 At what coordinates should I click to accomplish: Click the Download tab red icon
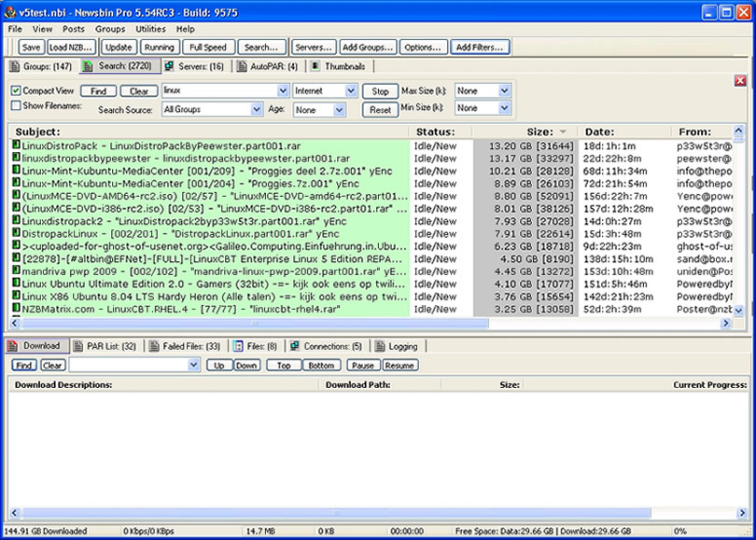click(x=12, y=345)
